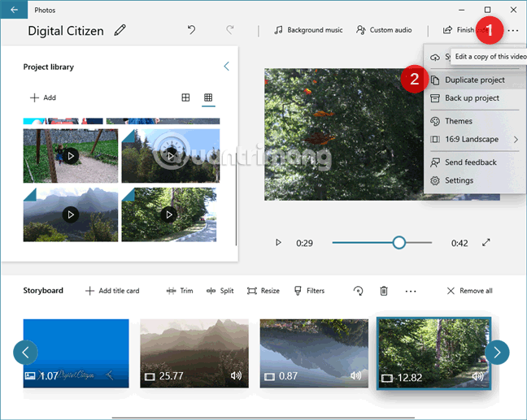Image resolution: width=527 pixels, height=420 pixels.
Task: Choose Duplicate project from the menu
Action: [x=475, y=80]
